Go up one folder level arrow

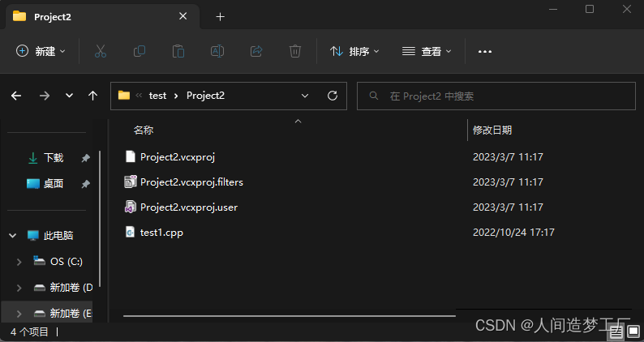click(x=92, y=96)
